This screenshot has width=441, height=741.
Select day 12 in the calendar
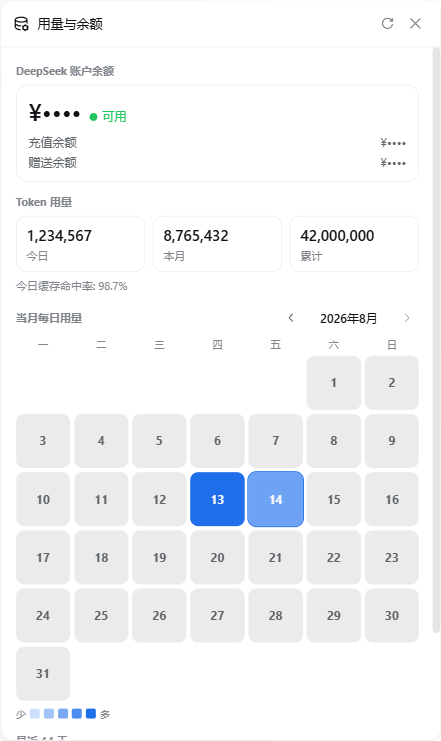pyautogui.click(x=159, y=499)
